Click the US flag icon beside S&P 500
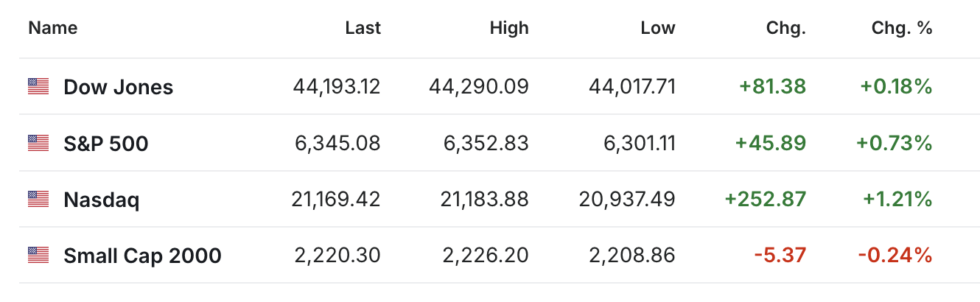 (38, 143)
